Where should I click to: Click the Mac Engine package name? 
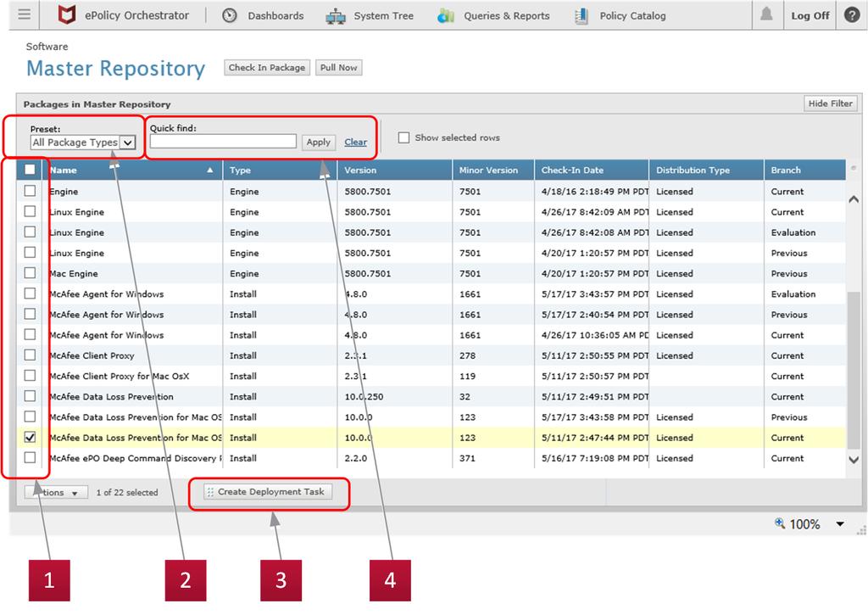click(x=74, y=274)
